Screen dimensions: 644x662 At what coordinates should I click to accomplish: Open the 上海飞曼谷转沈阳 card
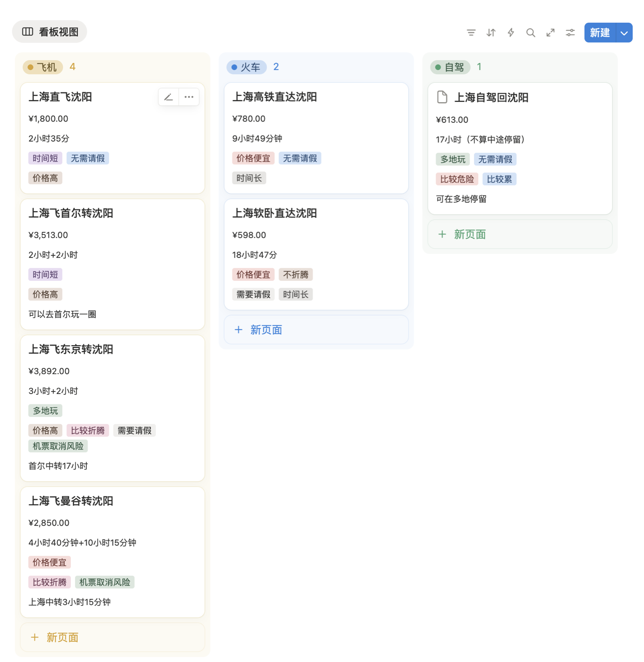click(71, 501)
